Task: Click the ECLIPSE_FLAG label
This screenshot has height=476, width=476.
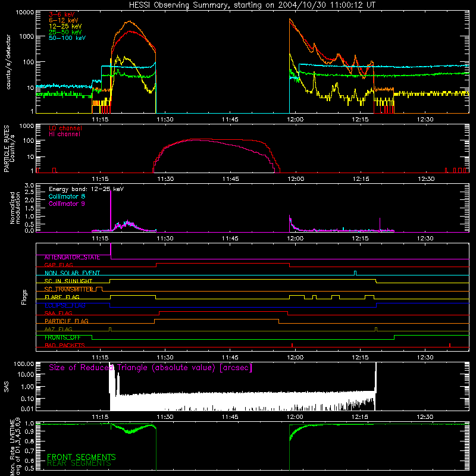Action: [x=65, y=305]
